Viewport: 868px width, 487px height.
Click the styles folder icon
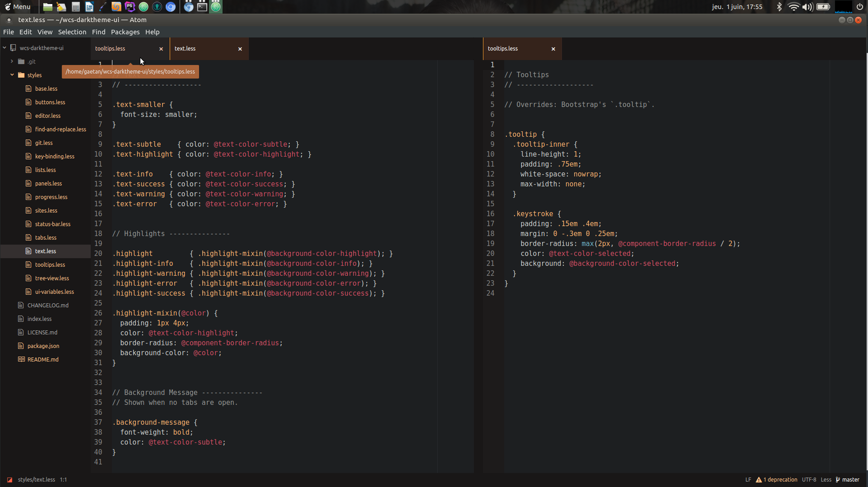(21, 75)
